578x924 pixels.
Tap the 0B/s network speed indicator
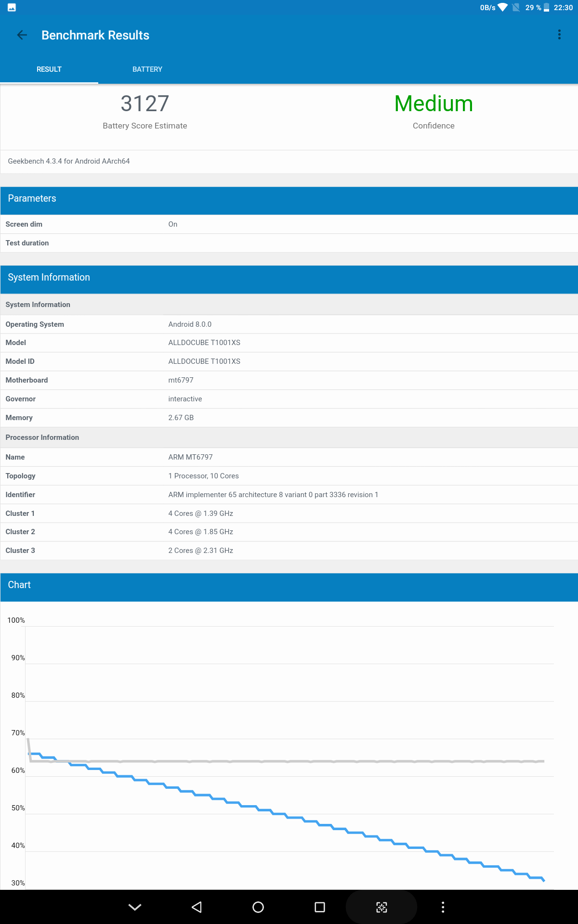pos(487,7)
